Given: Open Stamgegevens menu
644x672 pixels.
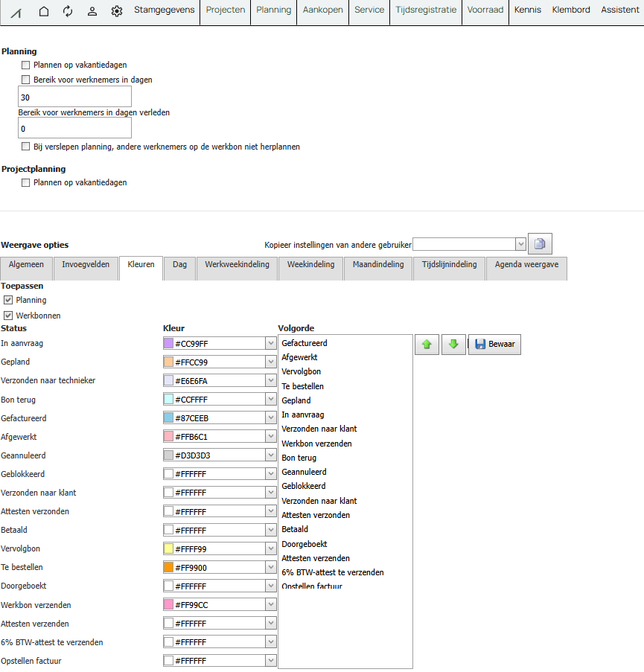Looking at the screenshot, I should point(165,10).
